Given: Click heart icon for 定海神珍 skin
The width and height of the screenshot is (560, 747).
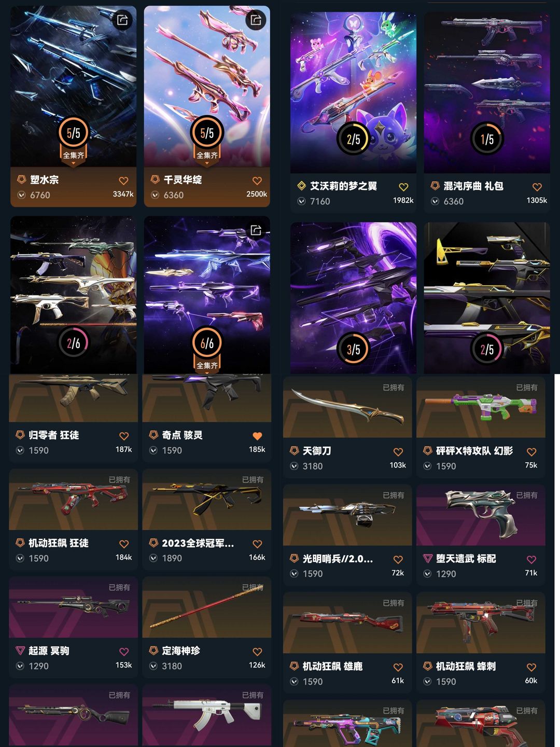Looking at the screenshot, I should [x=257, y=652].
